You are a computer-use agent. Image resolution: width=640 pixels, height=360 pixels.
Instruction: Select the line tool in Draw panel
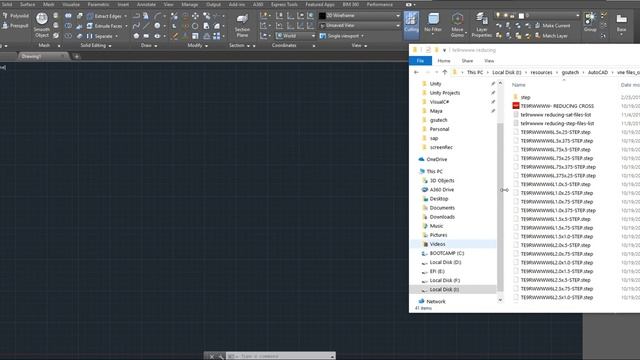pos(146,26)
